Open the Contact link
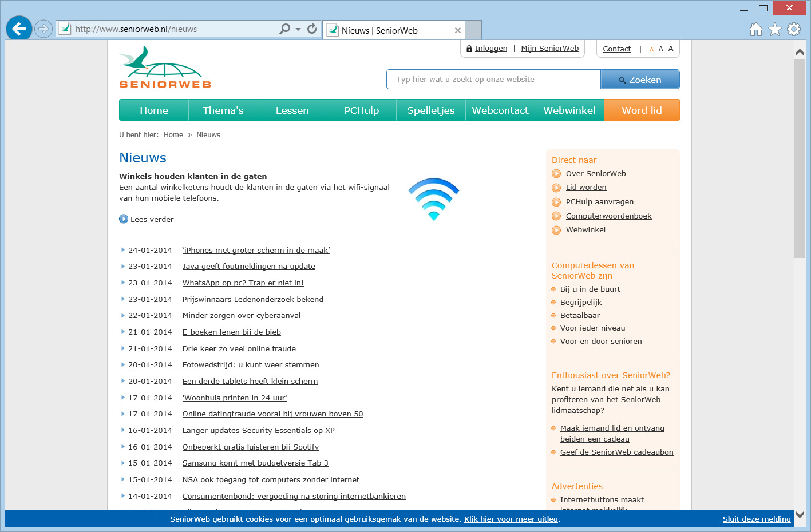811x532 pixels. 617,49
